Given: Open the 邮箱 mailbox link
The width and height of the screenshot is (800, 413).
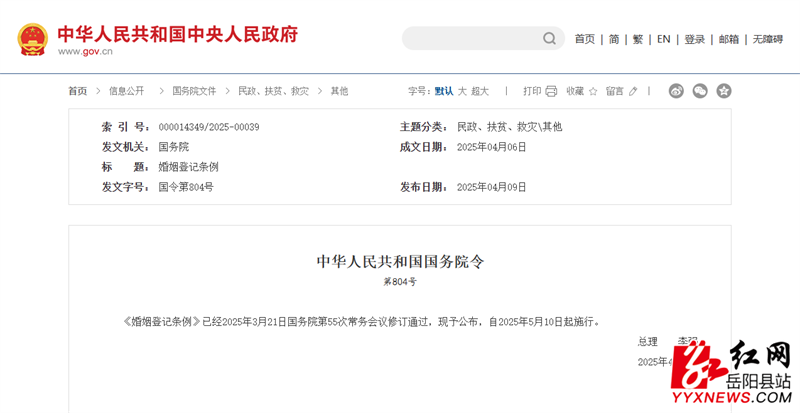Looking at the screenshot, I should point(729,39).
